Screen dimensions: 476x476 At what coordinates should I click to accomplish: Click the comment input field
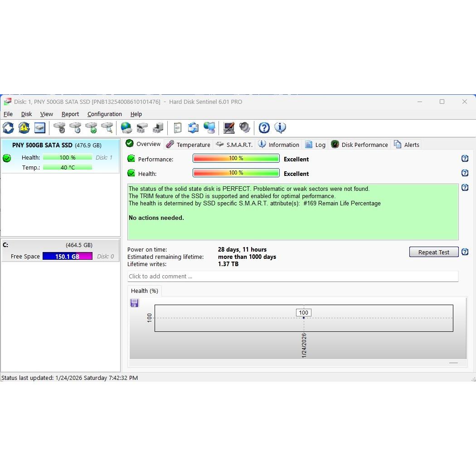tap(292, 277)
